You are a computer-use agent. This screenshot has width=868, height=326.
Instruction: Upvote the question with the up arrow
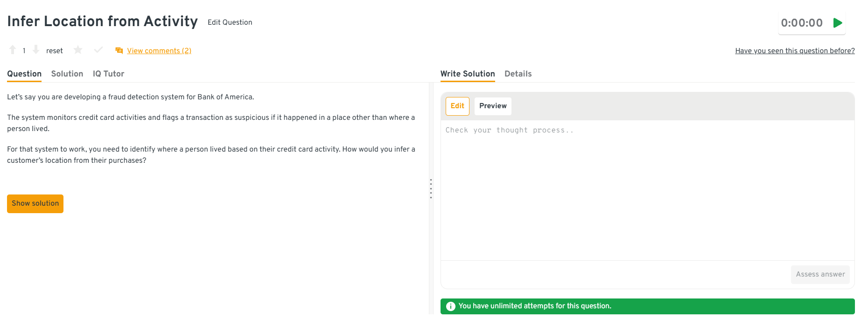tap(13, 50)
